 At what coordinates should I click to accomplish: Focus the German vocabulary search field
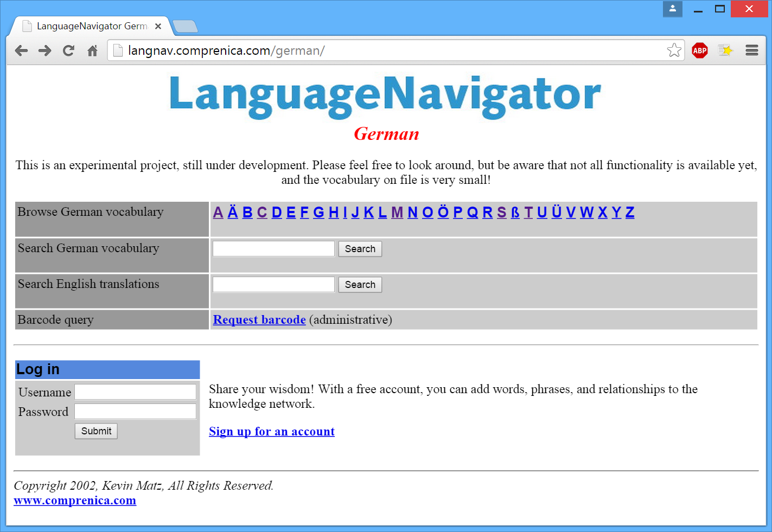click(x=273, y=249)
